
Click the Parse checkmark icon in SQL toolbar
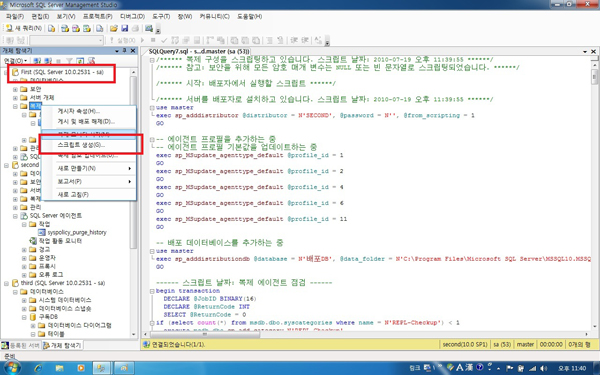point(164,40)
